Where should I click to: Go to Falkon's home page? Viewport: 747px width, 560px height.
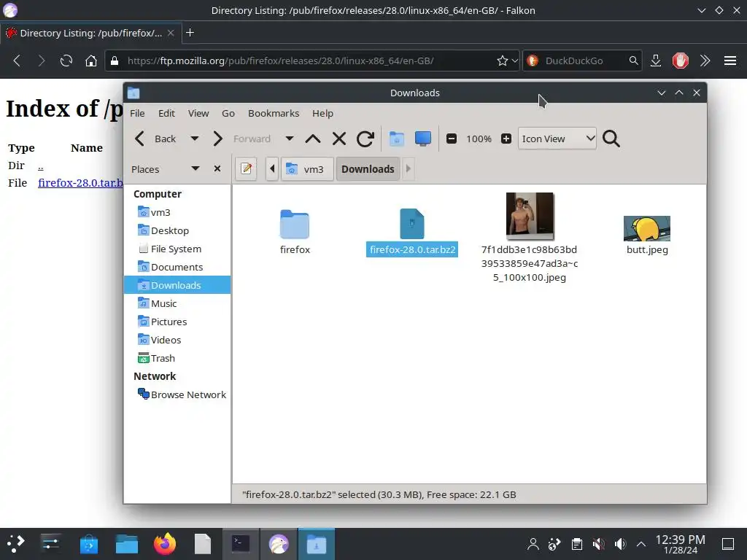tap(91, 61)
